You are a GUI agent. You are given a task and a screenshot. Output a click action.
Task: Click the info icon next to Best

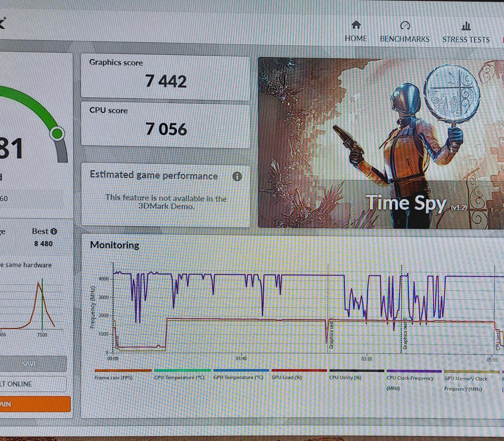(x=54, y=231)
